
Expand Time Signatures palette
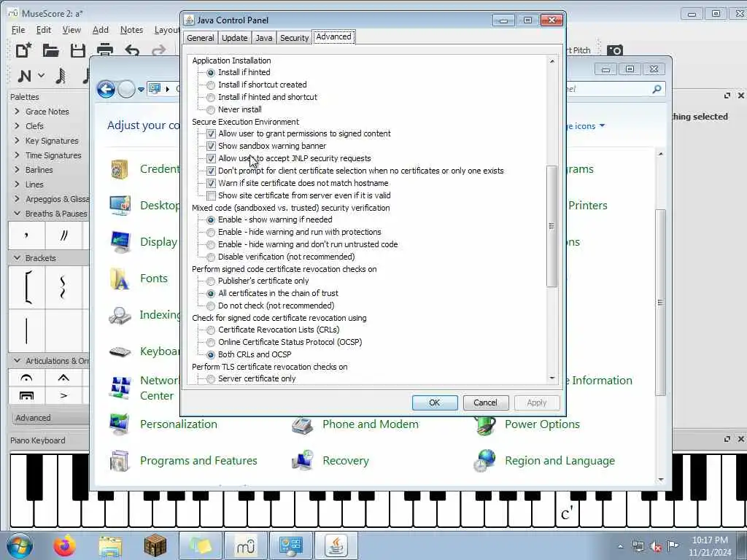tap(18, 155)
